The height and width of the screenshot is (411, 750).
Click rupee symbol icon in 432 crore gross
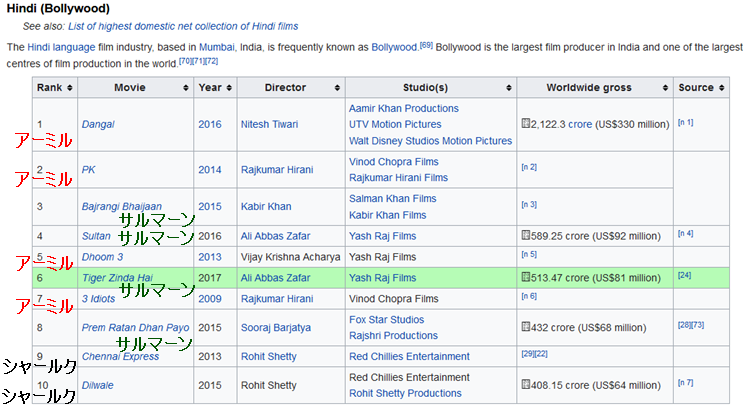click(526, 327)
